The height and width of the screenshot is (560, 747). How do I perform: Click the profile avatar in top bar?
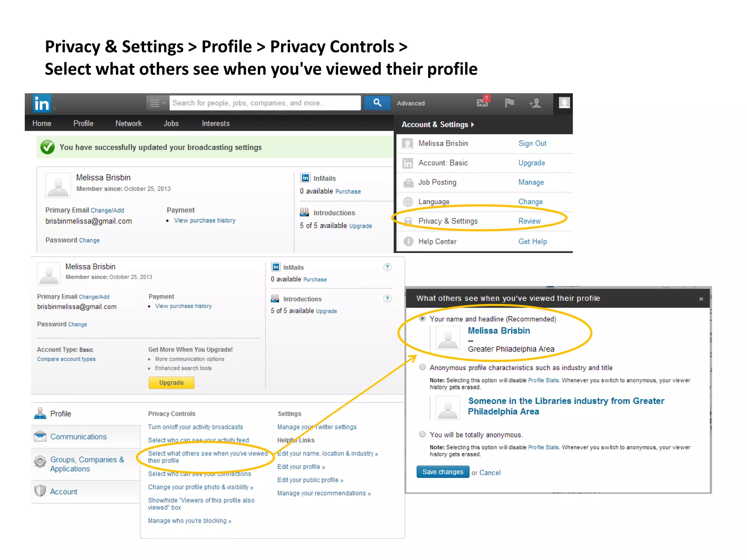564,102
